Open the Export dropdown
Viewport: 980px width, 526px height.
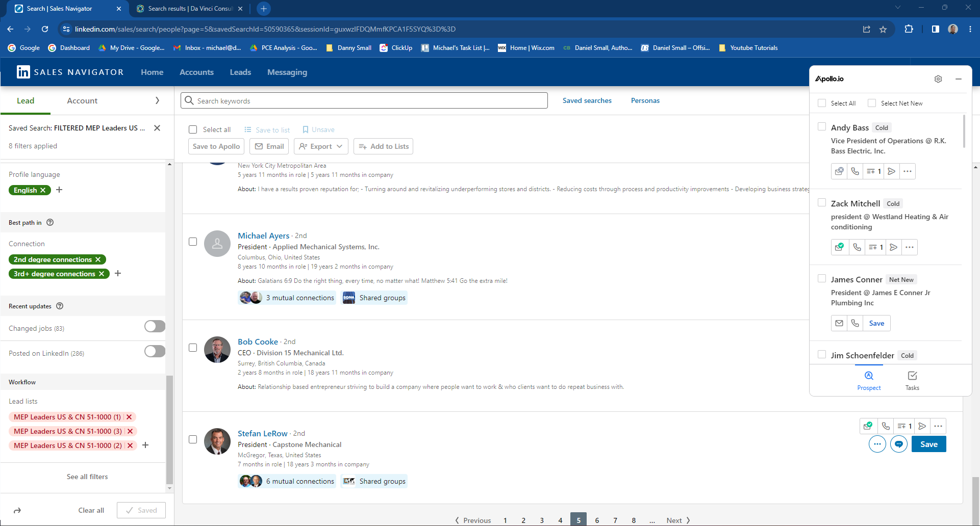coord(321,146)
